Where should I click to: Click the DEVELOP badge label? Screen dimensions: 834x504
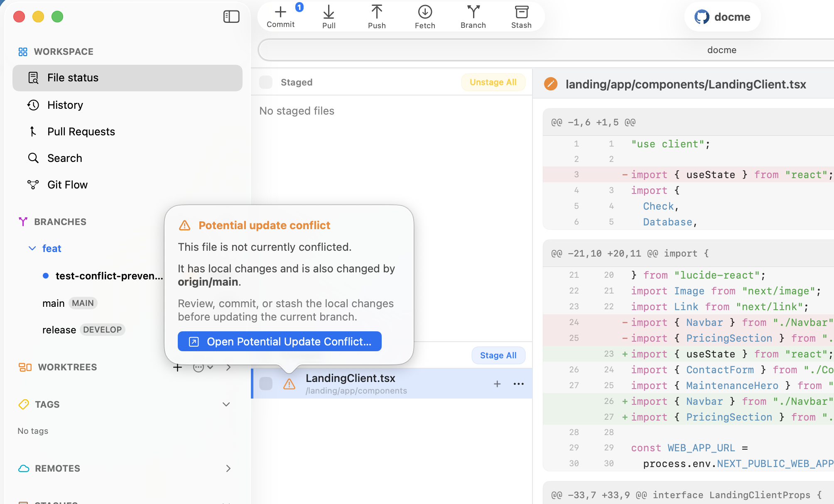(x=102, y=330)
